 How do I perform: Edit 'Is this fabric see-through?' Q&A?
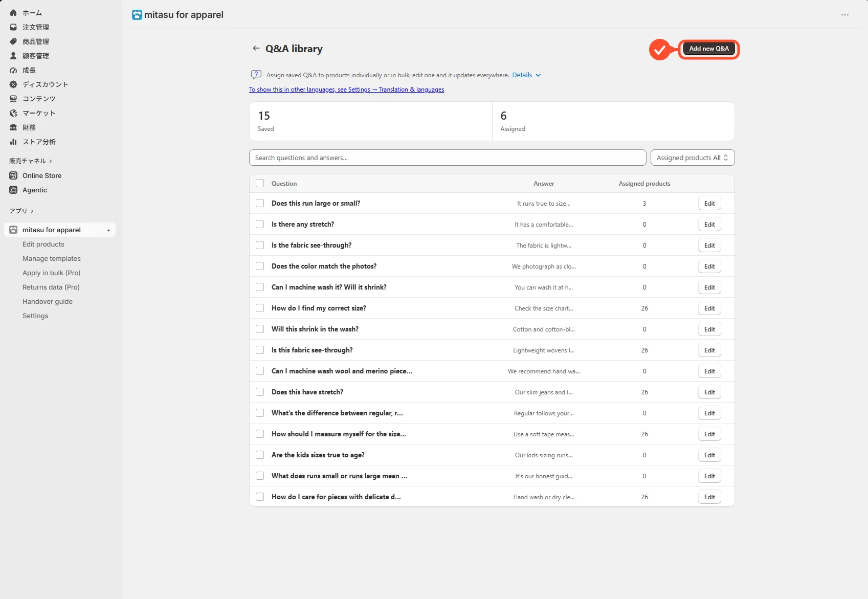coord(709,350)
